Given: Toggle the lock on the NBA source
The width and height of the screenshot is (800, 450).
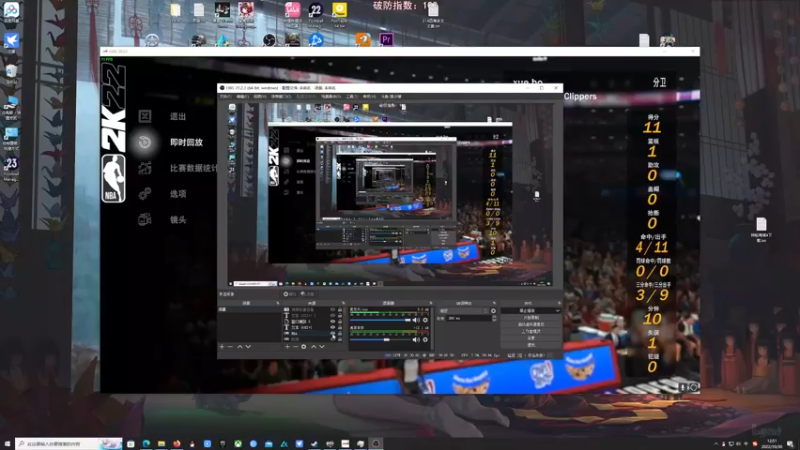Looking at the screenshot, I should [340, 333].
